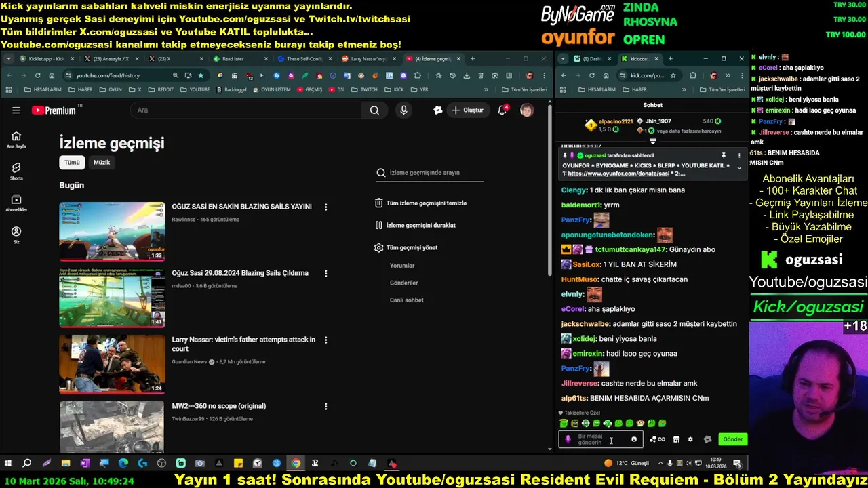Screen dimensions: 868x488
Task: Click the Oluştur create button
Action: click(x=468, y=110)
